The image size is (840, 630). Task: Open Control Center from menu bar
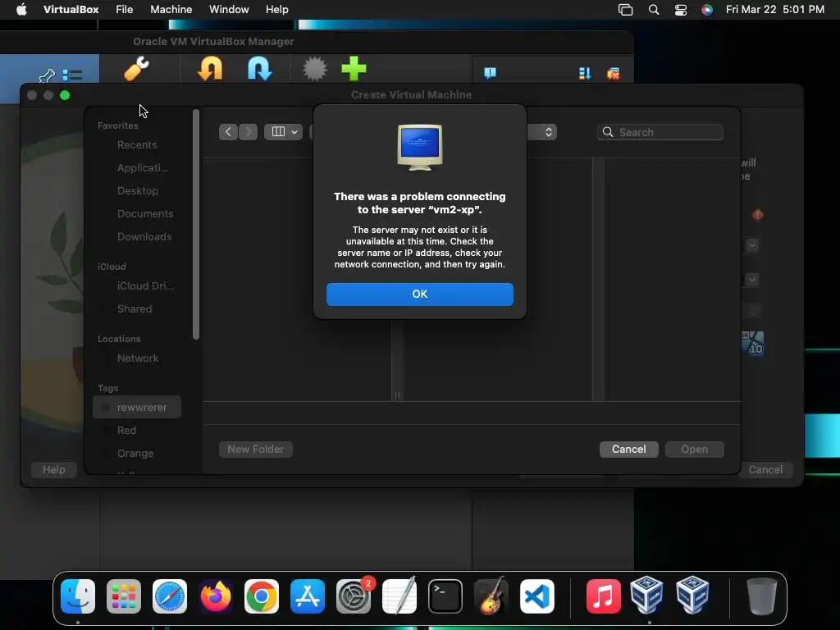coord(680,10)
